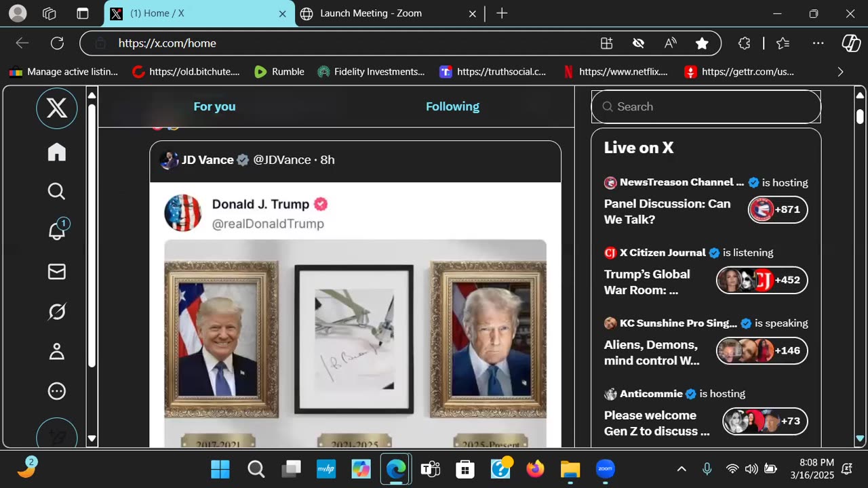Toggle tracking prevention eye icon

(638, 43)
